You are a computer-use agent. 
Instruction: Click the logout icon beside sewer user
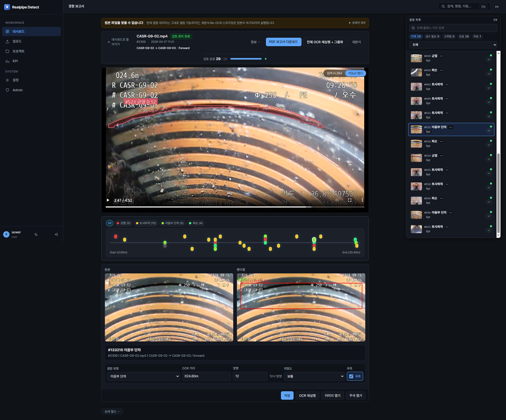[56, 234]
